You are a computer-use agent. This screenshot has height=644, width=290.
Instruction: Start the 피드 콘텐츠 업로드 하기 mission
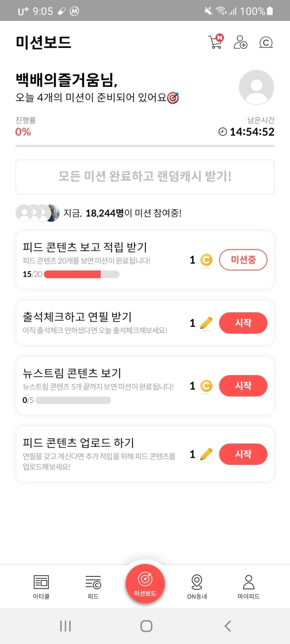[x=243, y=454]
